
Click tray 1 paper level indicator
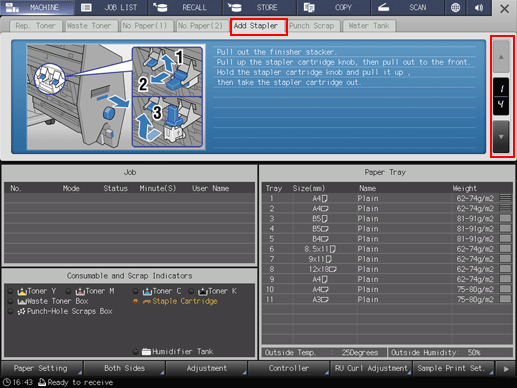click(506, 198)
